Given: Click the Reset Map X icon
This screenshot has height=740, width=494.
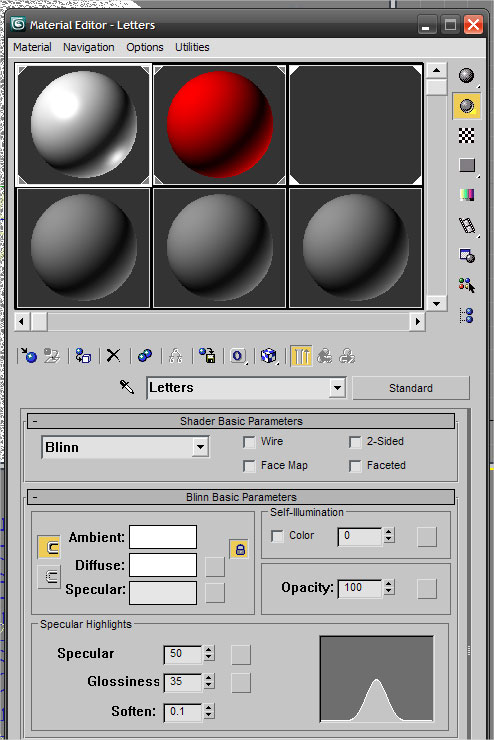Looking at the screenshot, I should [113, 356].
